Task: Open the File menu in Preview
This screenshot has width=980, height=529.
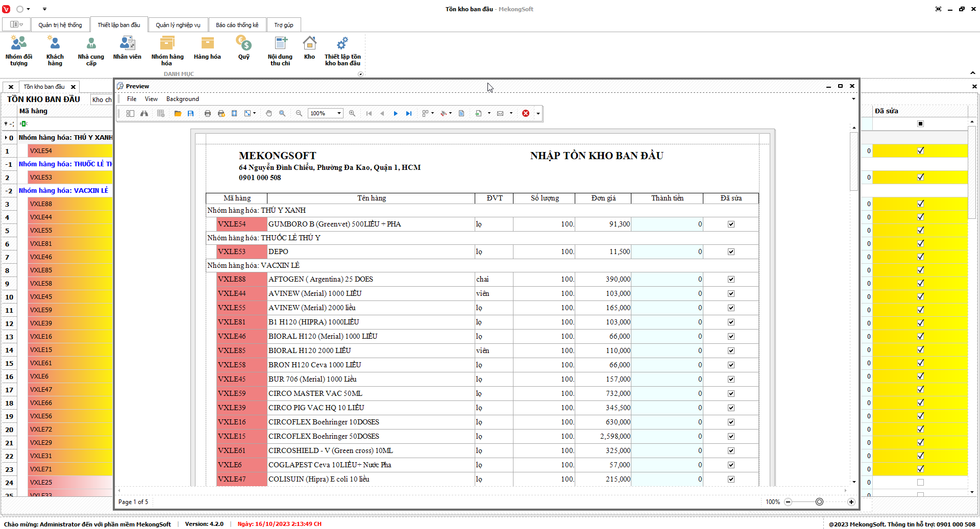Action: click(132, 99)
